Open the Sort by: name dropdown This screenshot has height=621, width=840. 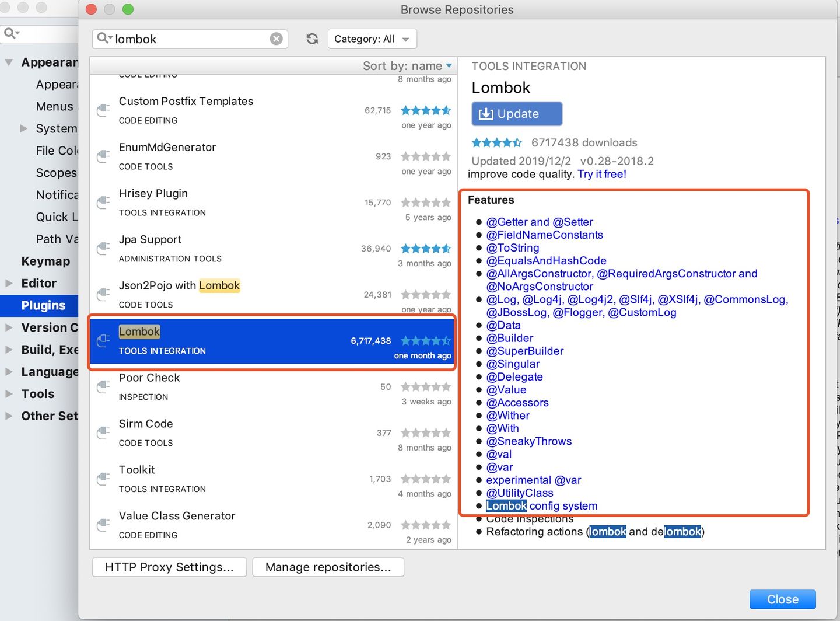coord(407,66)
